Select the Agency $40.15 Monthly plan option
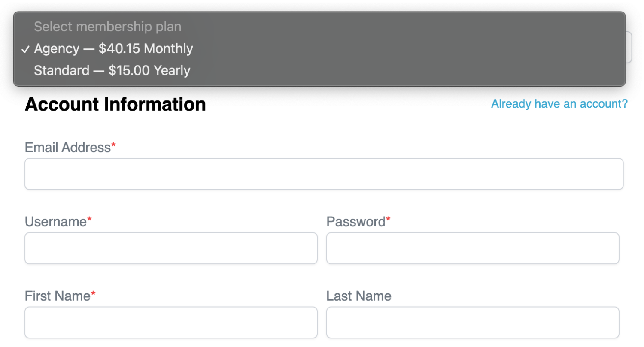The width and height of the screenshot is (644, 347). point(319,48)
